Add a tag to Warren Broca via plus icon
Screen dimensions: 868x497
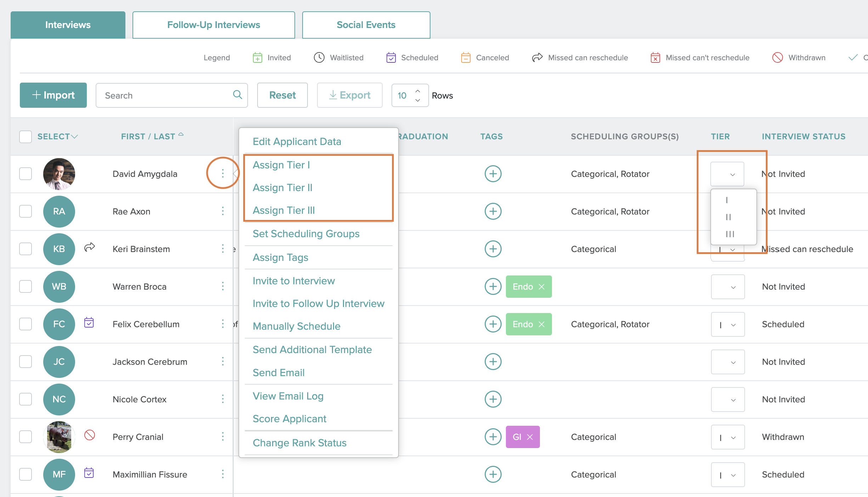point(493,286)
